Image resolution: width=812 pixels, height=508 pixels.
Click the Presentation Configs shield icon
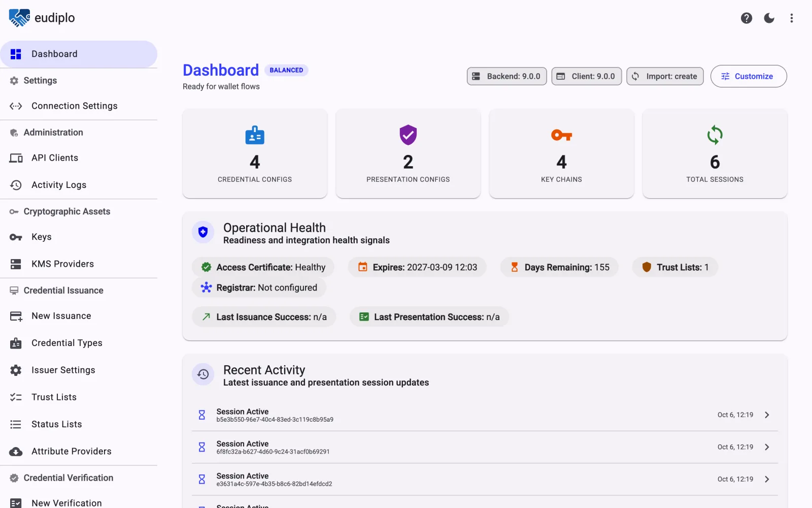click(408, 135)
